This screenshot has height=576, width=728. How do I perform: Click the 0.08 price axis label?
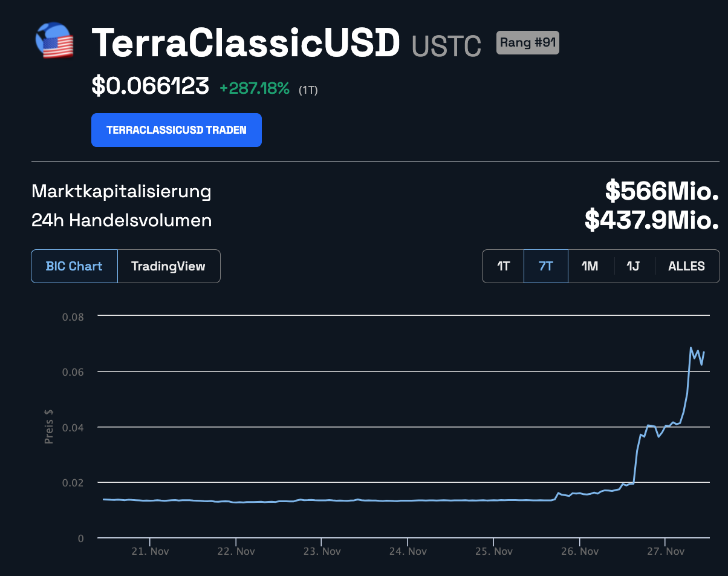73,316
